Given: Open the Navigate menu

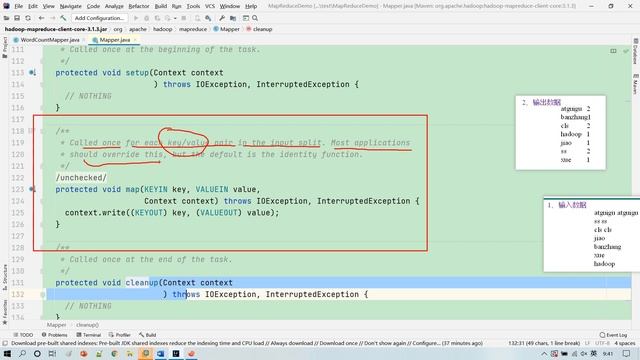Looking at the screenshot, I should click(x=71, y=6).
